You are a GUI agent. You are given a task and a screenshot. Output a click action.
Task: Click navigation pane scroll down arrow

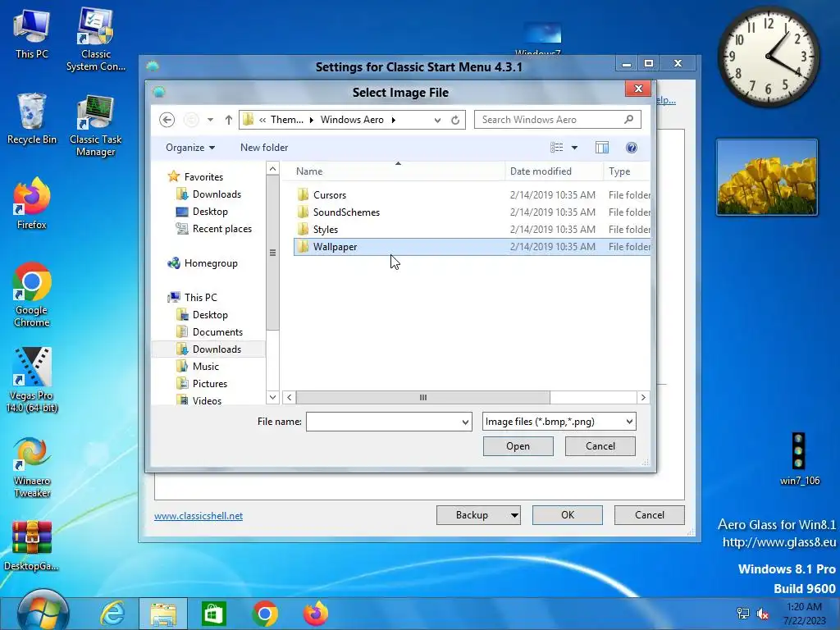pyautogui.click(x=272, y=397)
